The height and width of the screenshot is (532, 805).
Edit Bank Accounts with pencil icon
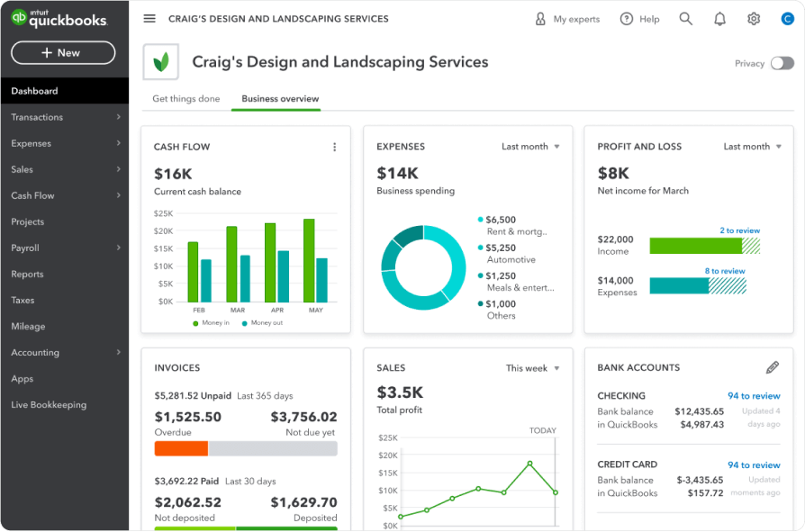773,367
